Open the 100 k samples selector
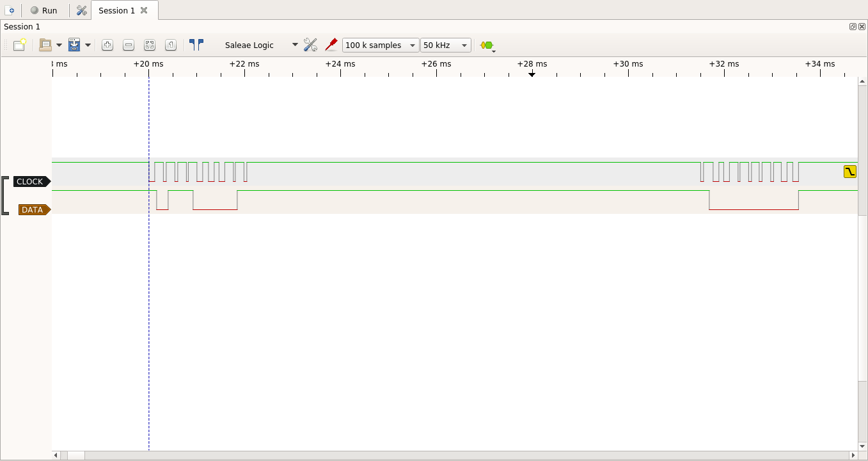 tap(380, 45)
